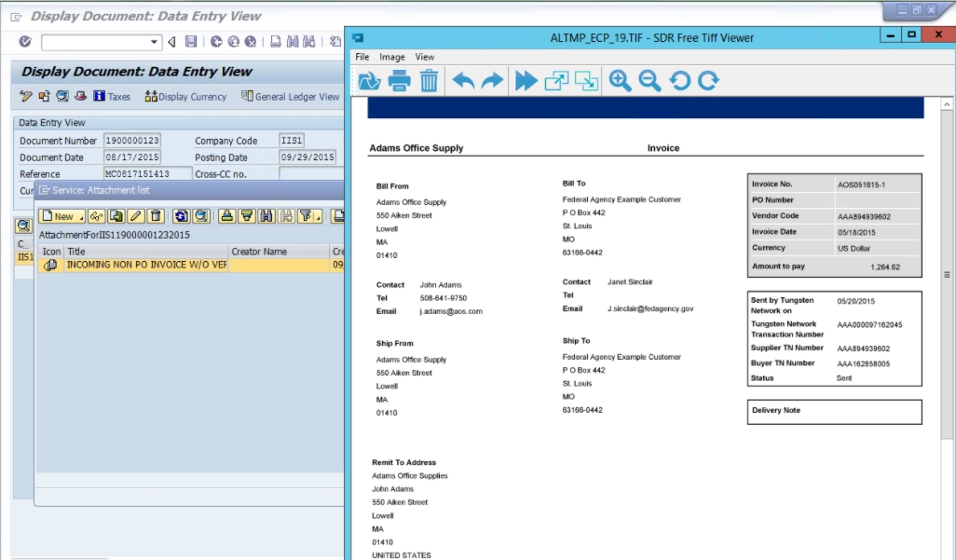This screenshot has height=560, width=956.
Task: Click the SAP Print icon in standard toolbar
Action: point(276,42)
